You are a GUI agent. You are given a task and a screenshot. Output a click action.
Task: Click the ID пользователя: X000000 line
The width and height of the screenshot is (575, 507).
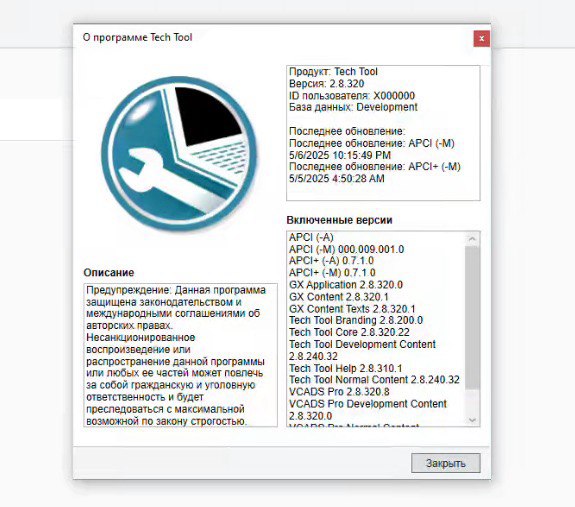point(352,96)
